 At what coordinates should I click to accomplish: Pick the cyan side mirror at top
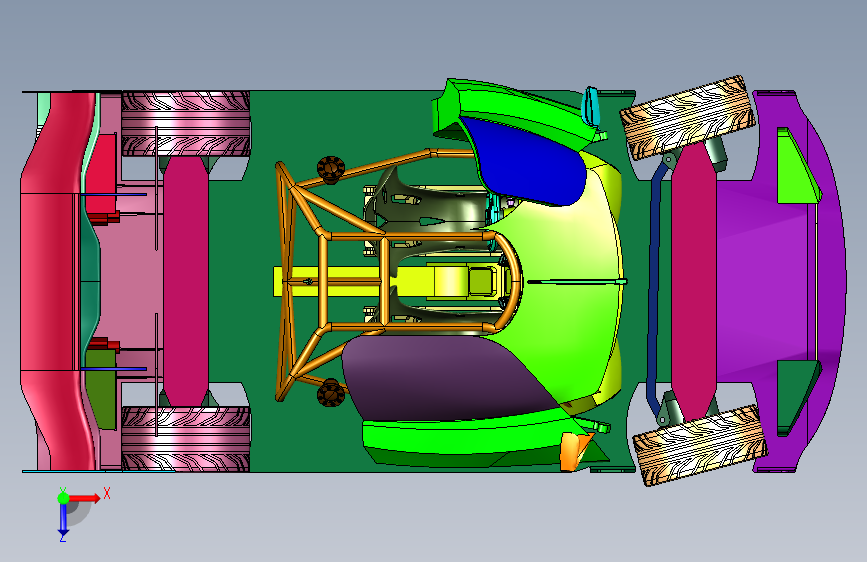click(592, 105)
